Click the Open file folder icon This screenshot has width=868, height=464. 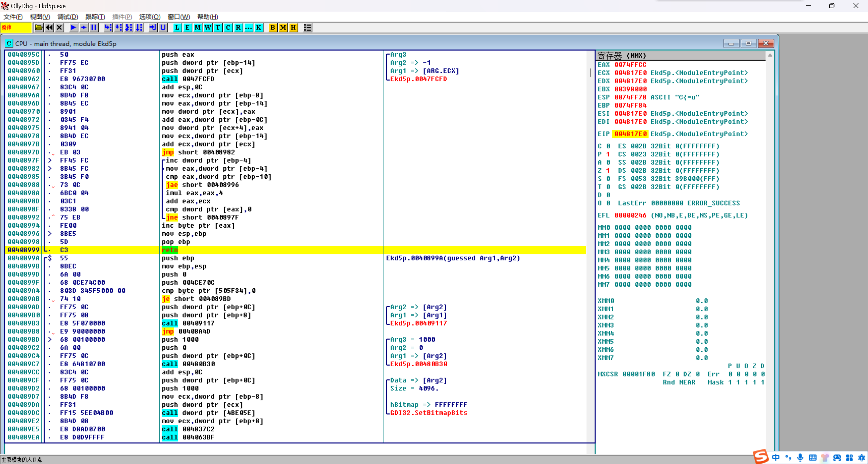pos(39,28)
